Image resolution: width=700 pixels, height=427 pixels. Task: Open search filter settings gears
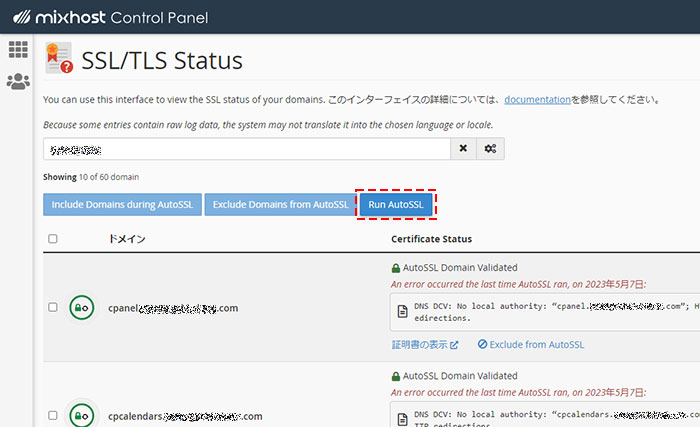click(x=490, y=148)
